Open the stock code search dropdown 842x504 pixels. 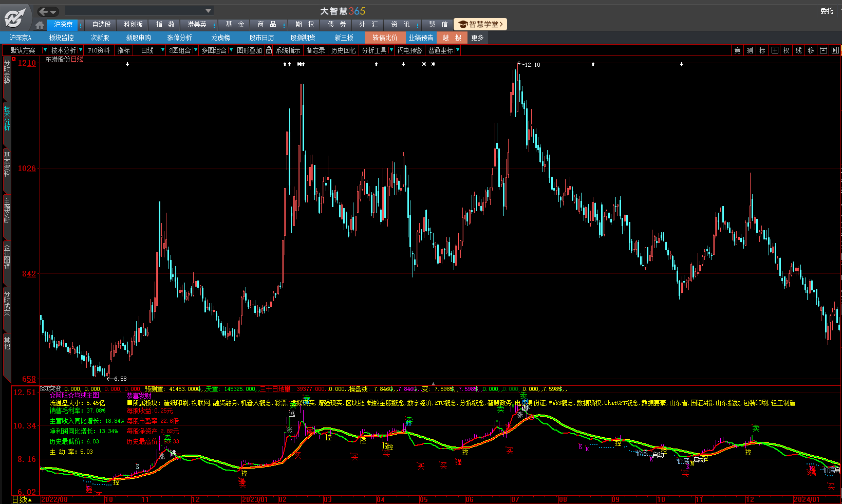[x=208, y=11]
